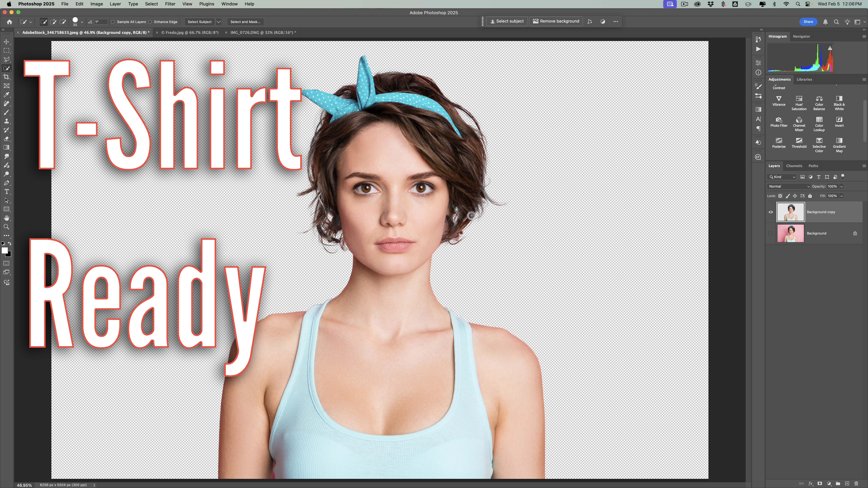Select the Hand tool

coord(6,218)
